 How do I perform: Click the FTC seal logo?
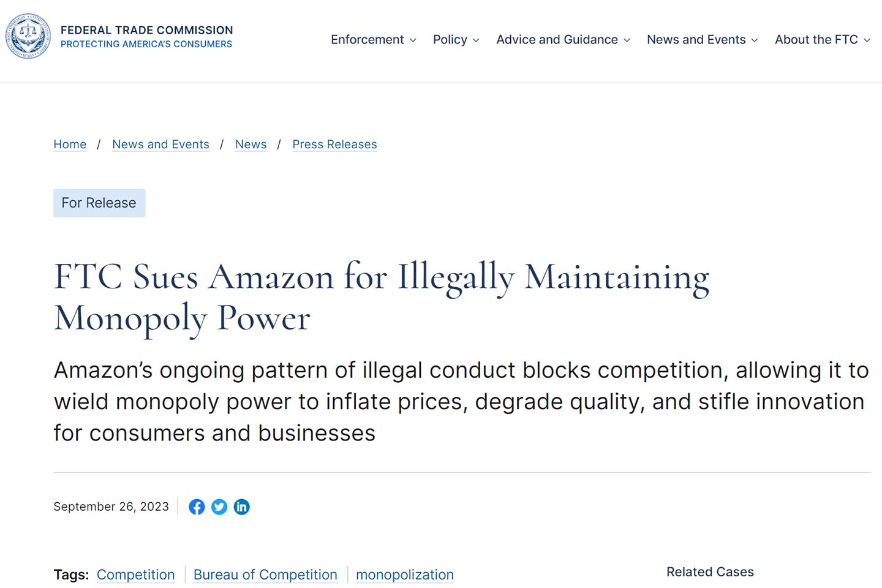pos(28,36)
